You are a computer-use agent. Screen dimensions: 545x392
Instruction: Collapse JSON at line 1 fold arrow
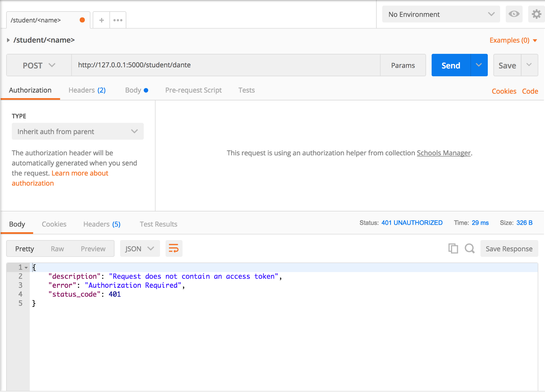point(26,268)
